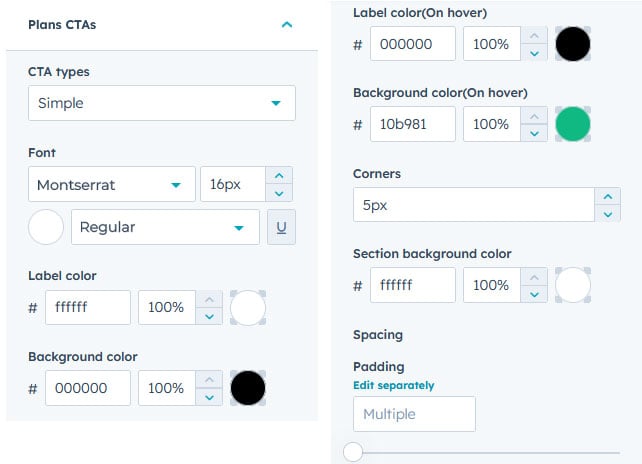This screenshot has width=642, height=464.
Task: Decrease the Corners radius value
Action: (x=607, y=214)
